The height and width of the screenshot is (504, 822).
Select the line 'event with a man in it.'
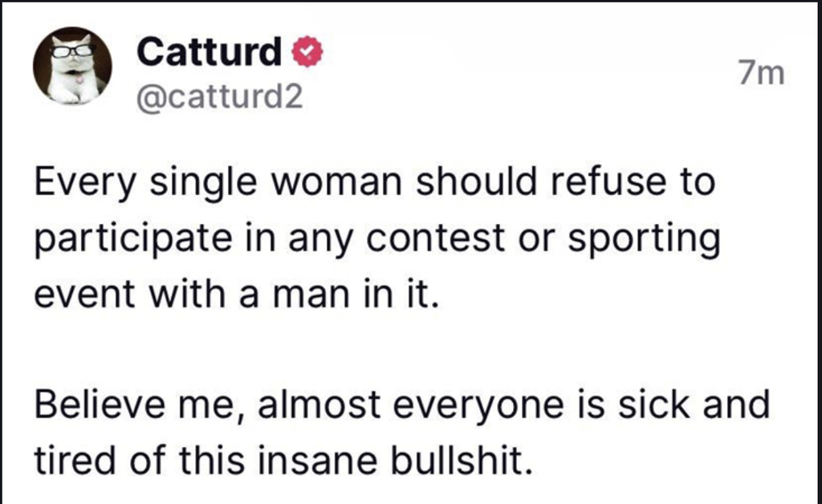click(x=236, y=295)
